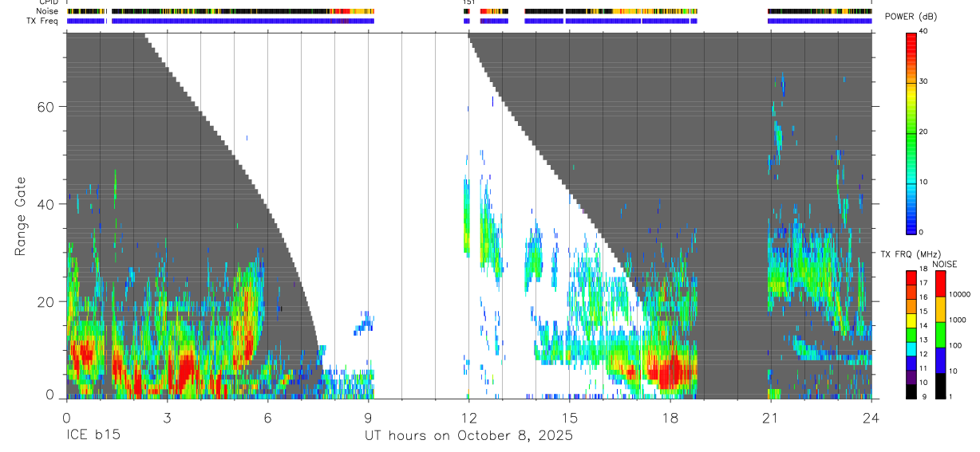Select the black 1-10 segment of NOISE bar
The width and height of the screenshot is (980, 452).
941,386
